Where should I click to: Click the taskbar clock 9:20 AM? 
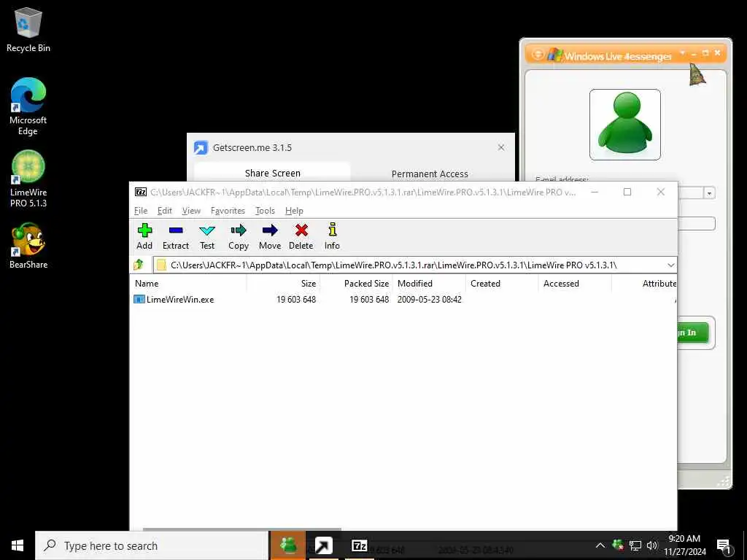tap(684, 539)
